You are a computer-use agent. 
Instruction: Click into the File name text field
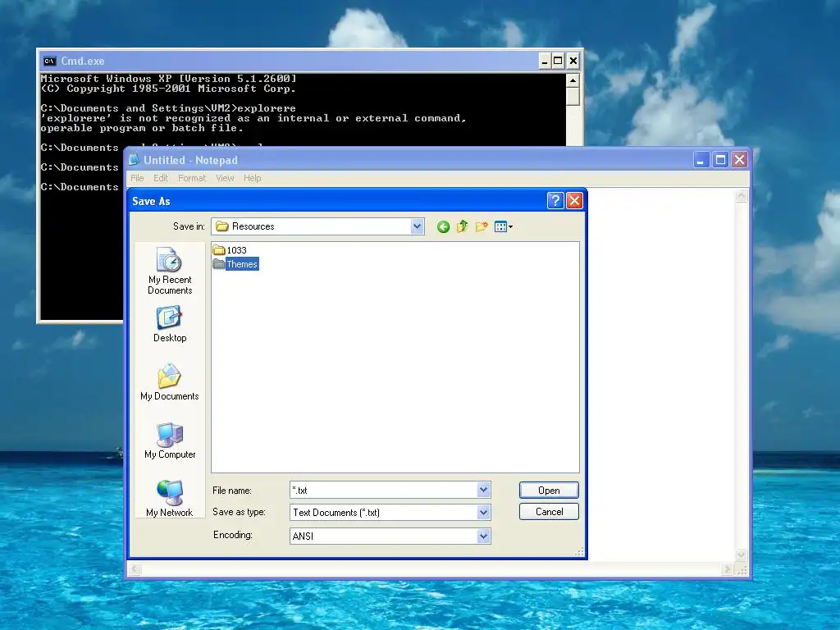[x=384, y=490]
